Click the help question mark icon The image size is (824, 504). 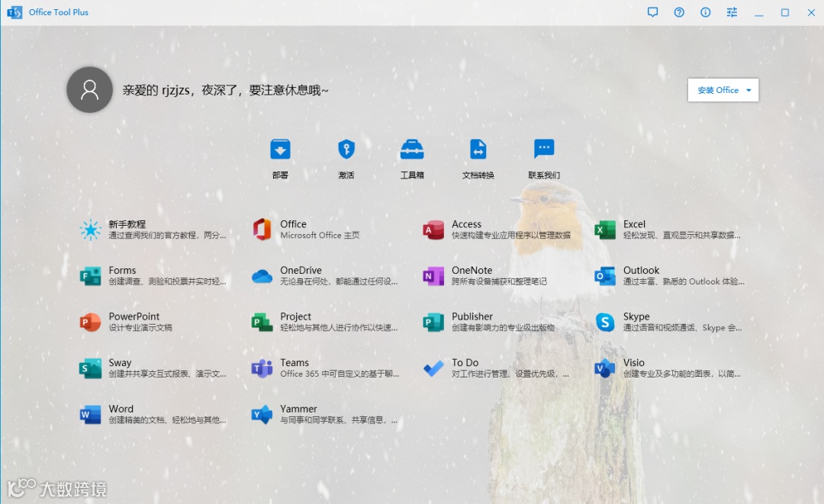(x=679, y=12)
